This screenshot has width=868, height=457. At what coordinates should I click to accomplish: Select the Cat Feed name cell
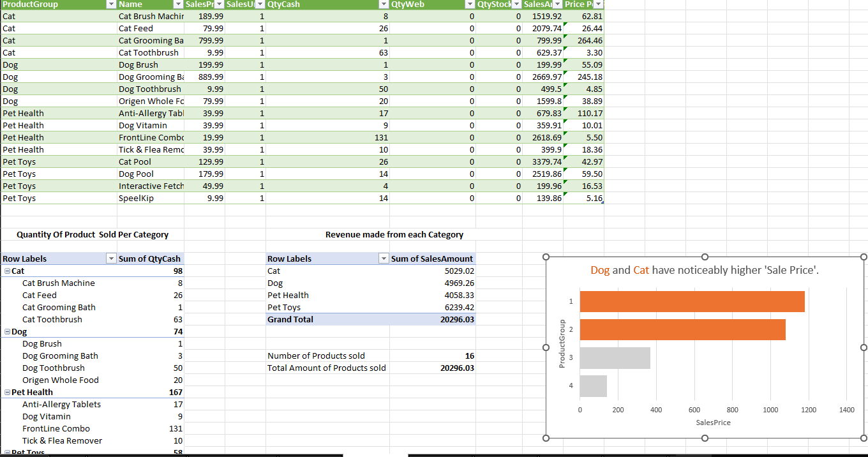click(150, 28)
